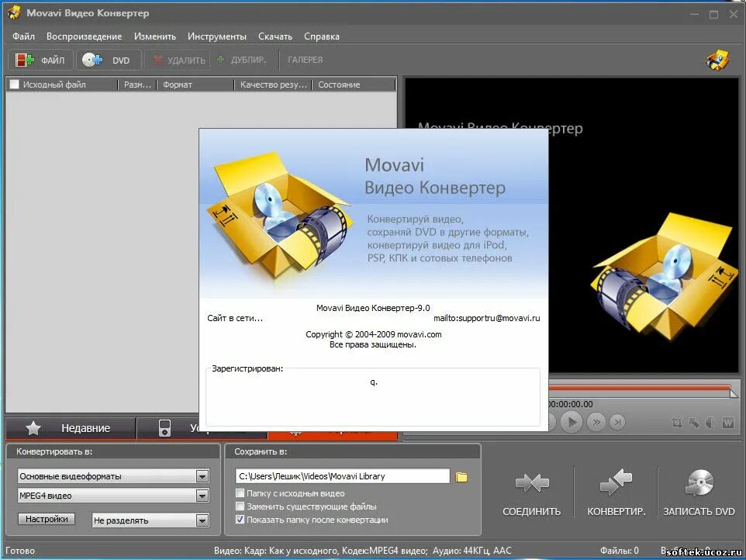Close the main Movavi window
Image resolution: width=746 pixels, height=560 pixels.
(x=733, y=14)
